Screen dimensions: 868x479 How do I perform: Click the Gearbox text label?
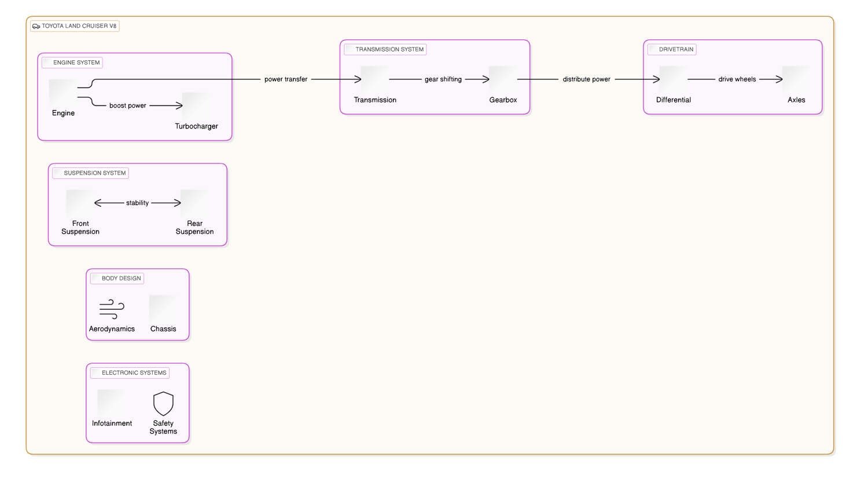503,100
